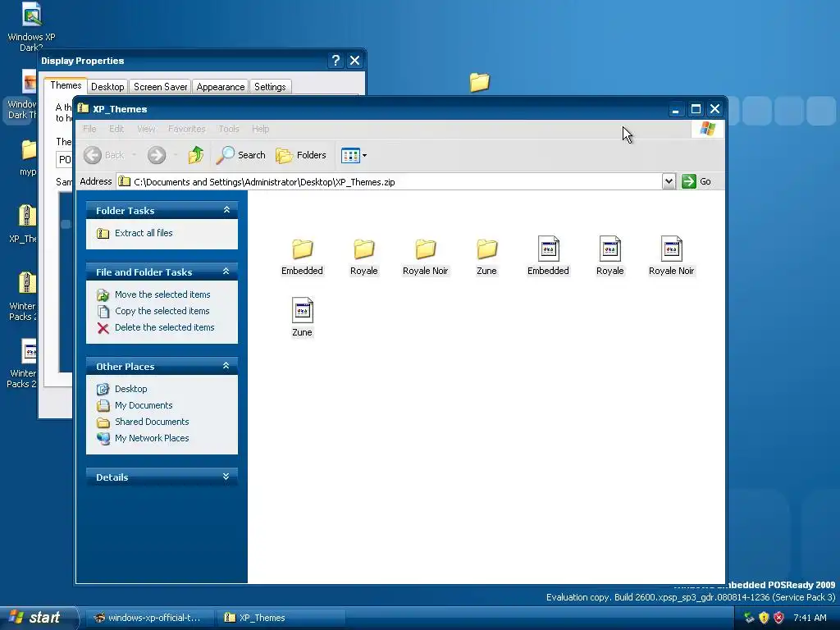Click the yellow security shield tray icon
Screen dimensions: 840x630
point(764,618)
